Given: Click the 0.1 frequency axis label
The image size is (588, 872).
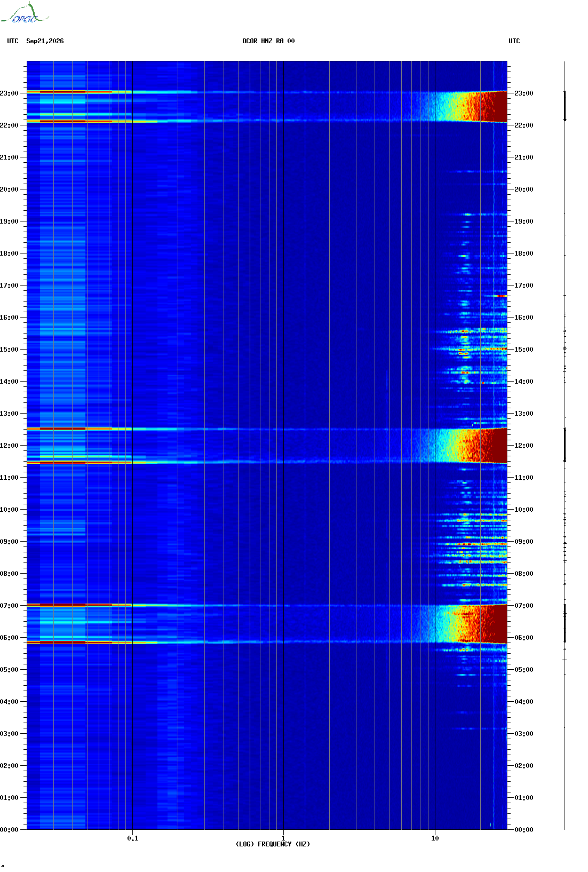Looking at the screenshot, I should (x=133, y=838).
